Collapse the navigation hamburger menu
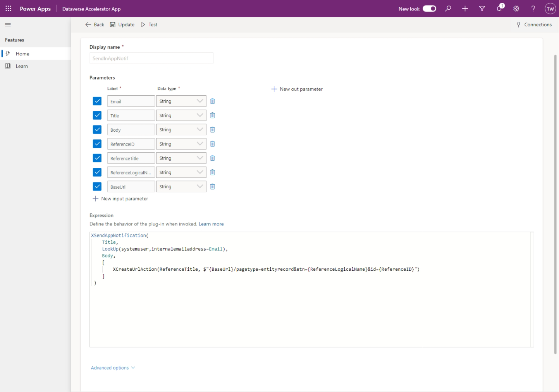The height and width of the screenshot is (392, 559). click(x=8, y=25)
